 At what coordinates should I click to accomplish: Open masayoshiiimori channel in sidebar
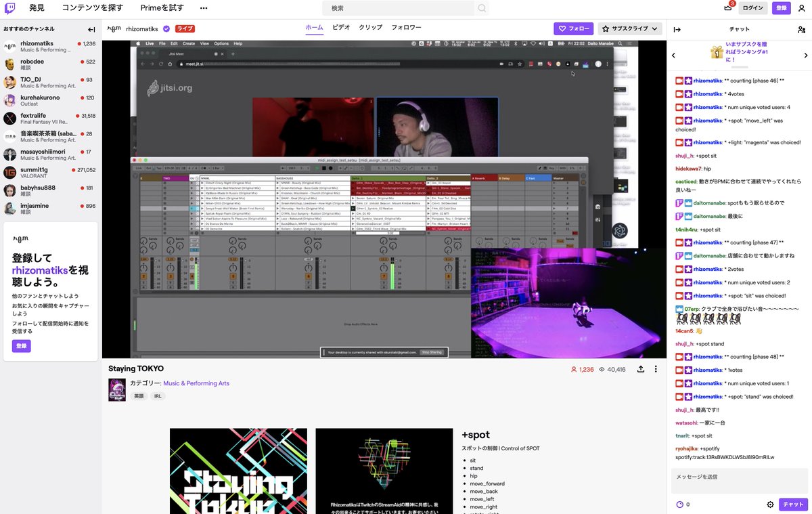51,155
